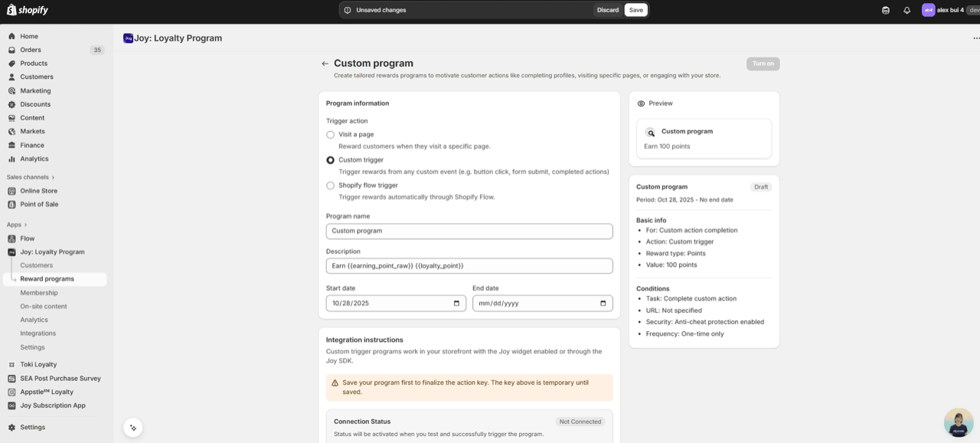This screenshot has height=443, width=980.
Task: Click the Discounts icon
Action: point(11,104)
